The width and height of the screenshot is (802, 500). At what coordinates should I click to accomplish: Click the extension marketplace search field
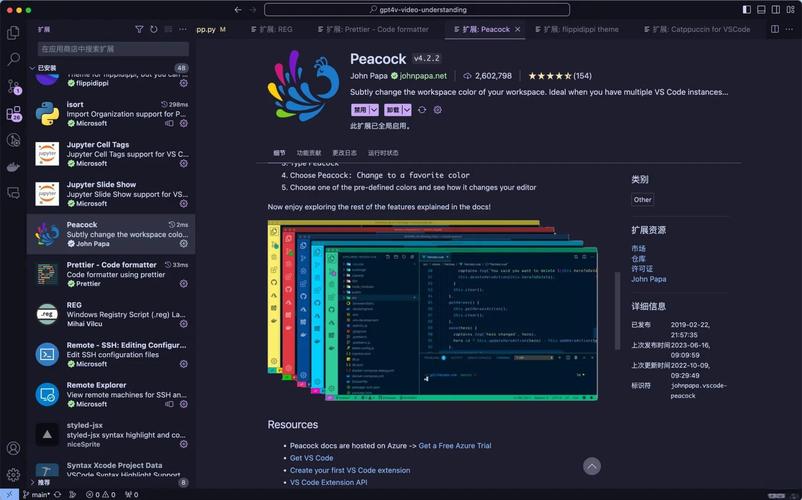tap(113, 49)
